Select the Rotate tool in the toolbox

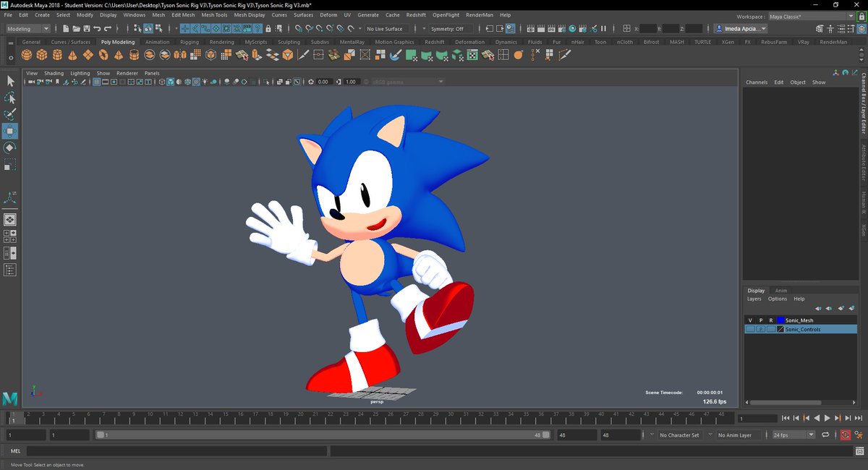(x=10, y=148)
